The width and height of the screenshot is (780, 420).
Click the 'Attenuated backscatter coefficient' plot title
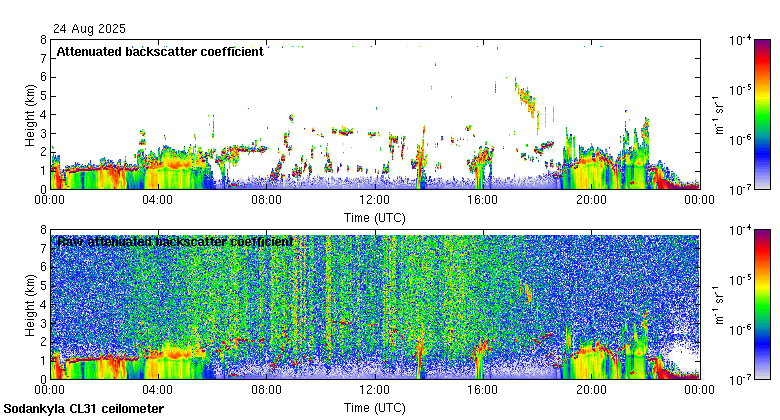(x=160, y=52)
